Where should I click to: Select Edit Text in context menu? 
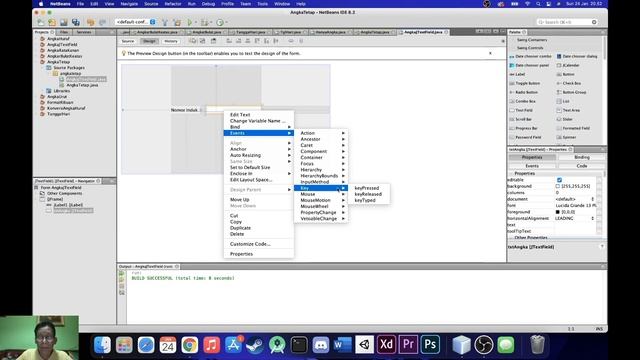click(240, 115)
